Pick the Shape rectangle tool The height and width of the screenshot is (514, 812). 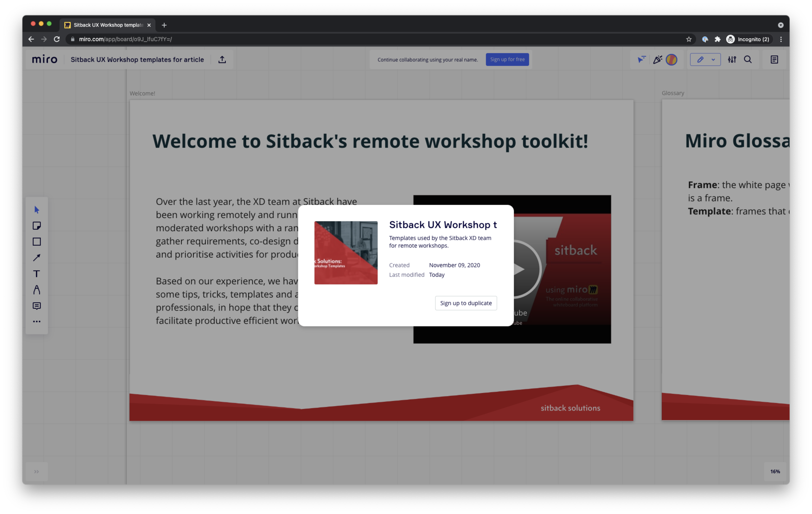click(x=37, y=242)
